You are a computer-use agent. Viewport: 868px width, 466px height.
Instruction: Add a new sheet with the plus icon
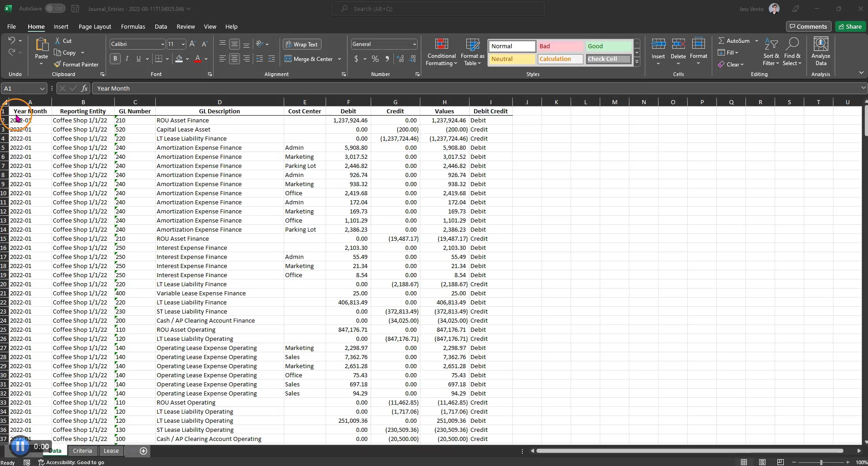tap(143, 451)
